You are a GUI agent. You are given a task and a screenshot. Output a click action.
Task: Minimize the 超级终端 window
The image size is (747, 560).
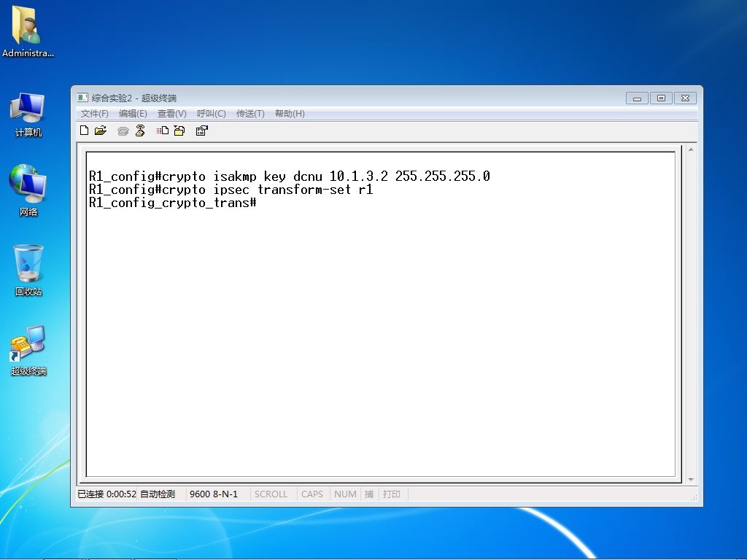point(637,98)
